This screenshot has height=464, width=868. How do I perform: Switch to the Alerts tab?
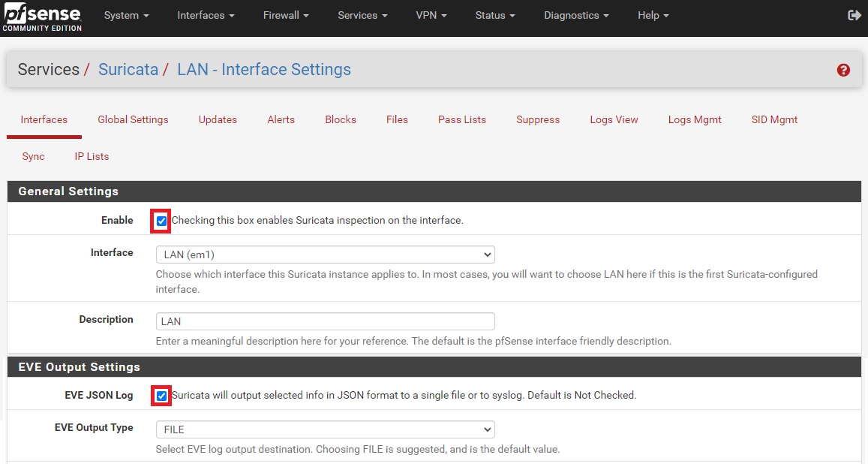[x=281, y=119]
